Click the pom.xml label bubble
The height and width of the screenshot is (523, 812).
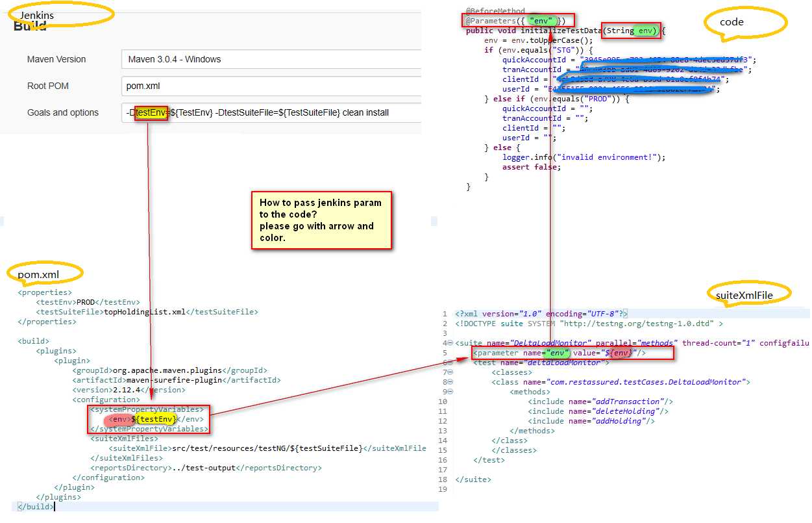pyautogui.click(x=45, y=274)
